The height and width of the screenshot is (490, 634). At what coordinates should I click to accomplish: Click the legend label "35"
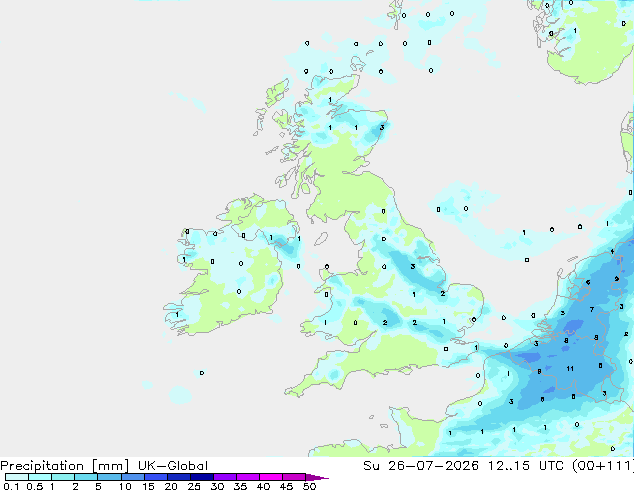coord(240,486)
